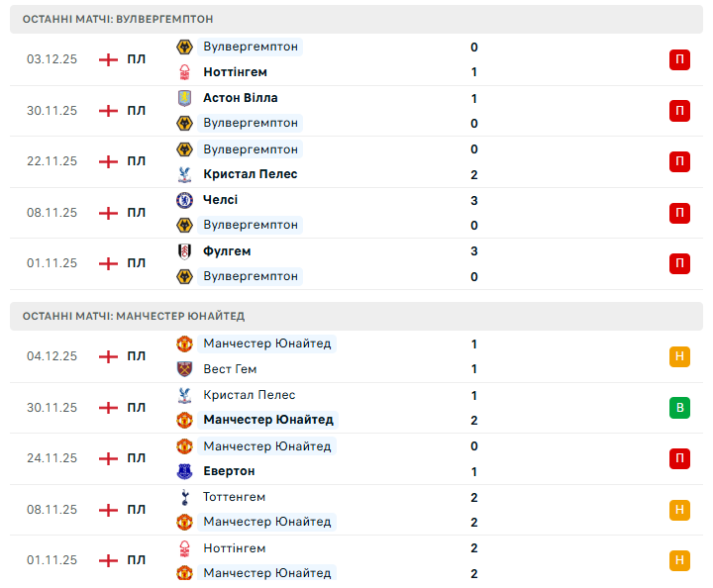Click the Everton club crest
The width and height of the screenshot is (713, 588).
click(x=184, y=471)
